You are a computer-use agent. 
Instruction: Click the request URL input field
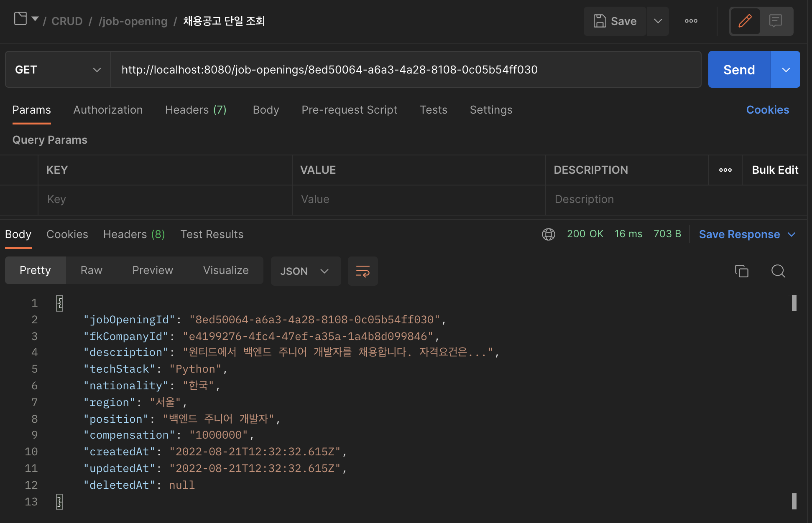coord(406,70)
